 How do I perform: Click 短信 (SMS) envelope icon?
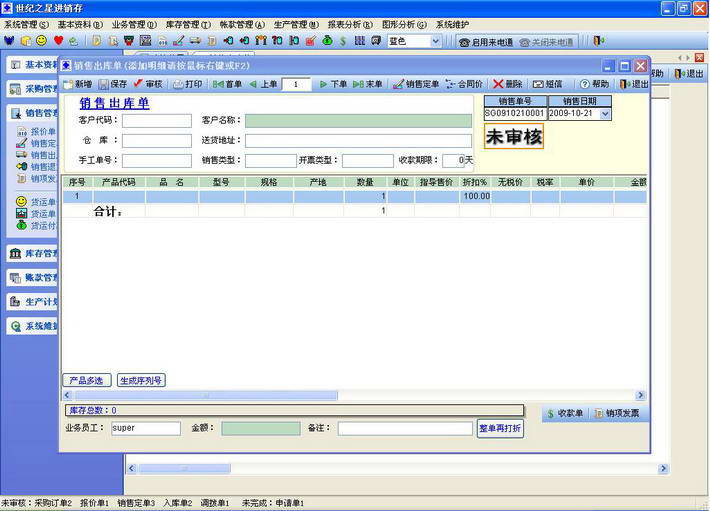(x=547, y=85)
